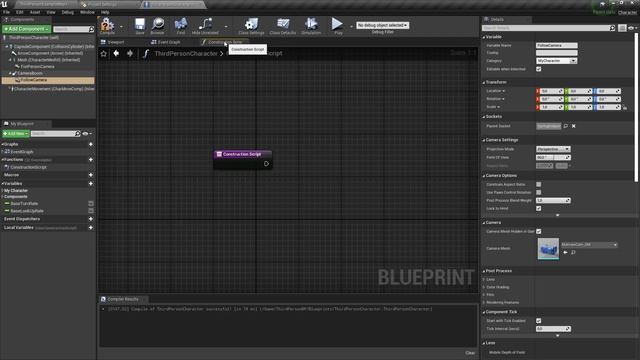
Task: Add a new variable with the Variables plus icon
Action: [91, 184]
